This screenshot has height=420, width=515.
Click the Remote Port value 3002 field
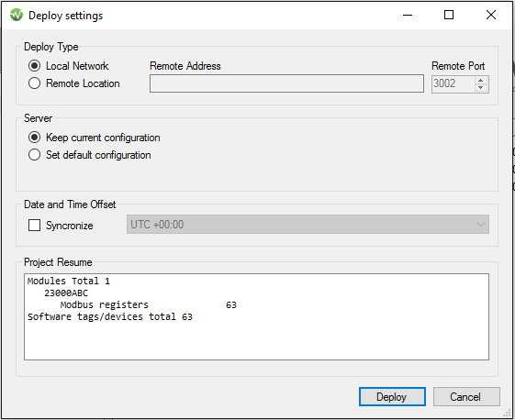[x=453, y=84]
